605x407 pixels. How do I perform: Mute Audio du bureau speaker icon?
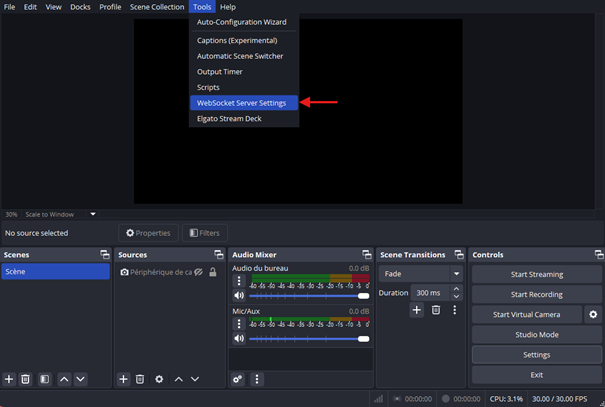pos(239,296)
